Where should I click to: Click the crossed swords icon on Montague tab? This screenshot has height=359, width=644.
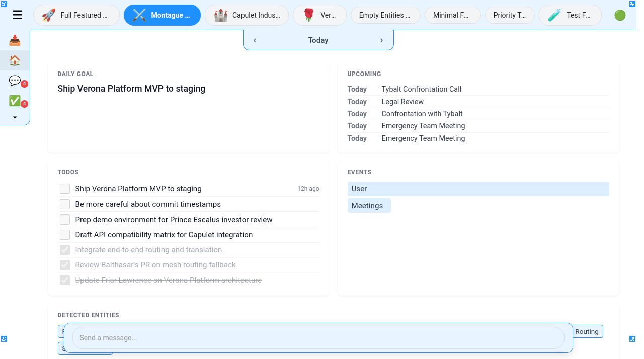139,15
